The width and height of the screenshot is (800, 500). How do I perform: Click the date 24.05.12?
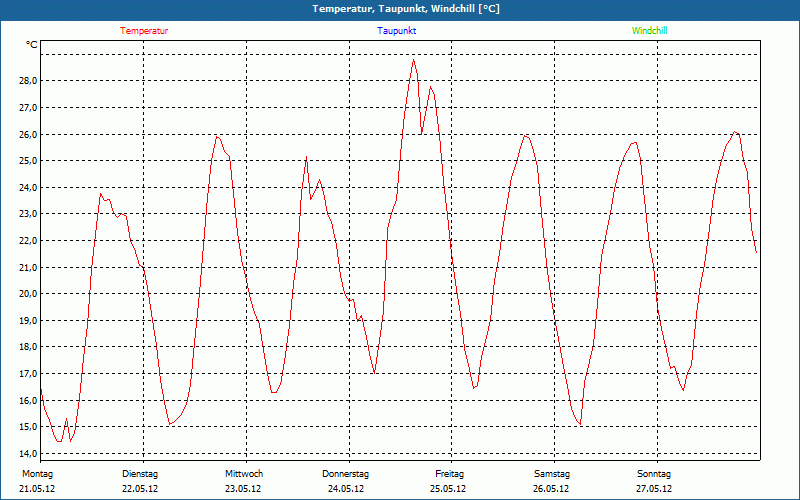pos(346,489)
